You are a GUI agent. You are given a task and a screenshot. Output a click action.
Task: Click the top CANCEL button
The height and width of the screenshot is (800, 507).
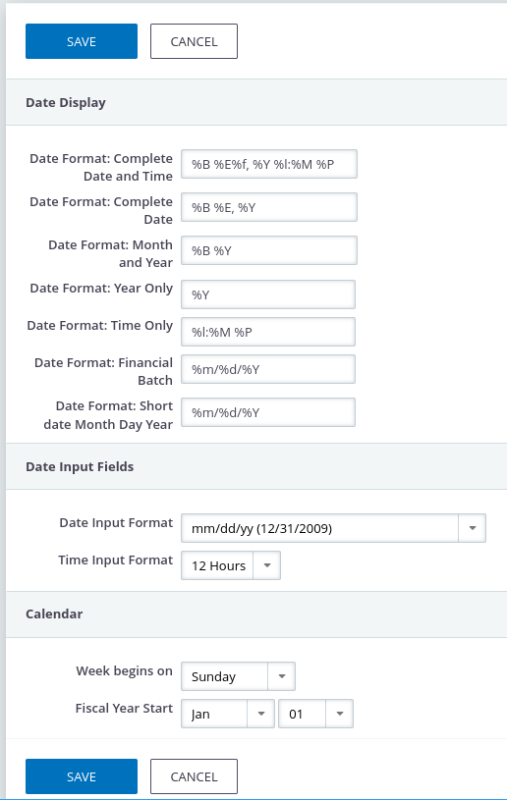[x=194, y=41]
